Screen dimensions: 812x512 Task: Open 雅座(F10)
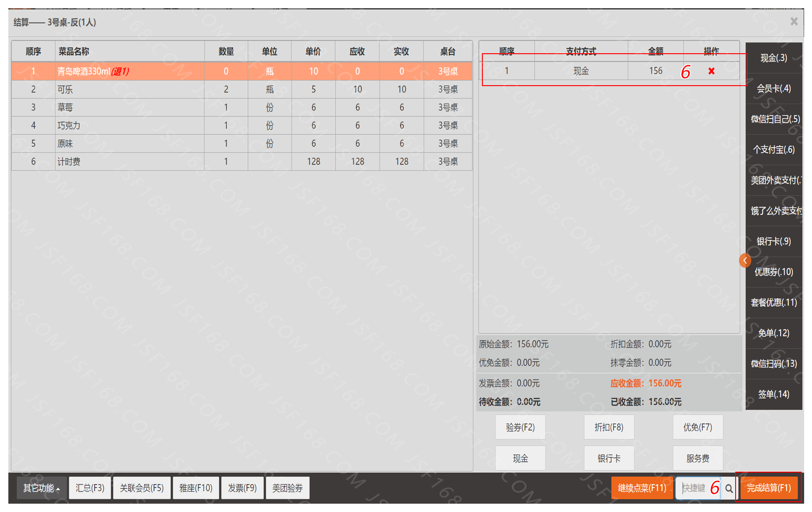pos(196,488)
